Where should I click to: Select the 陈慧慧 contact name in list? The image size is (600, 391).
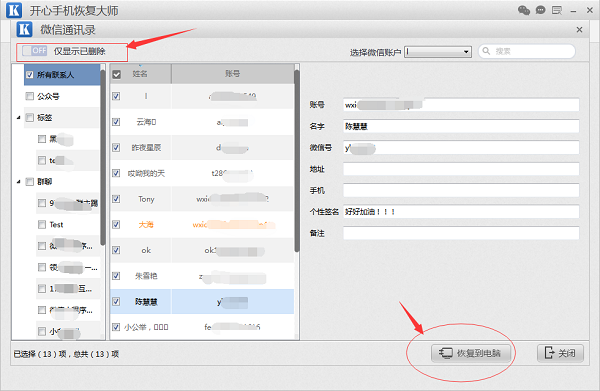(146, 302)
